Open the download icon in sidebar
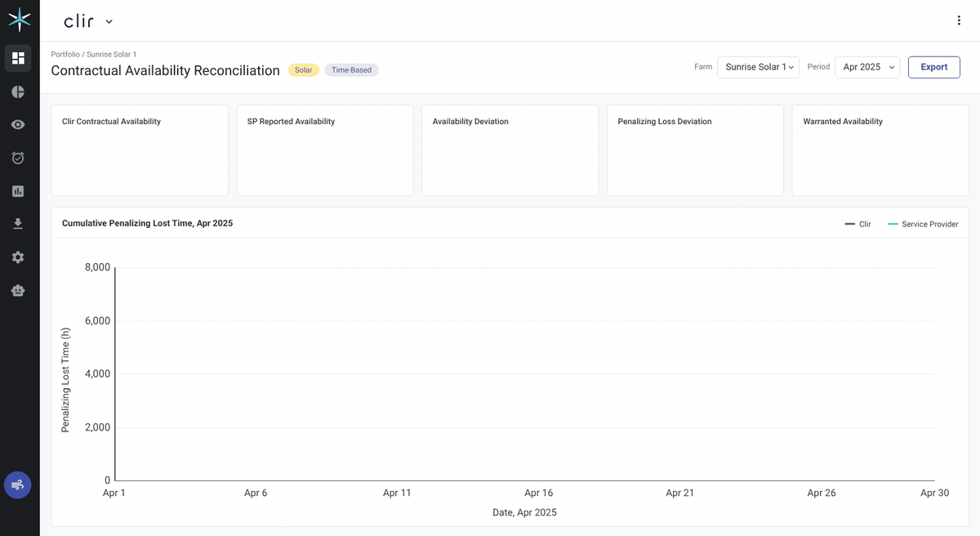 pos(18,224)
